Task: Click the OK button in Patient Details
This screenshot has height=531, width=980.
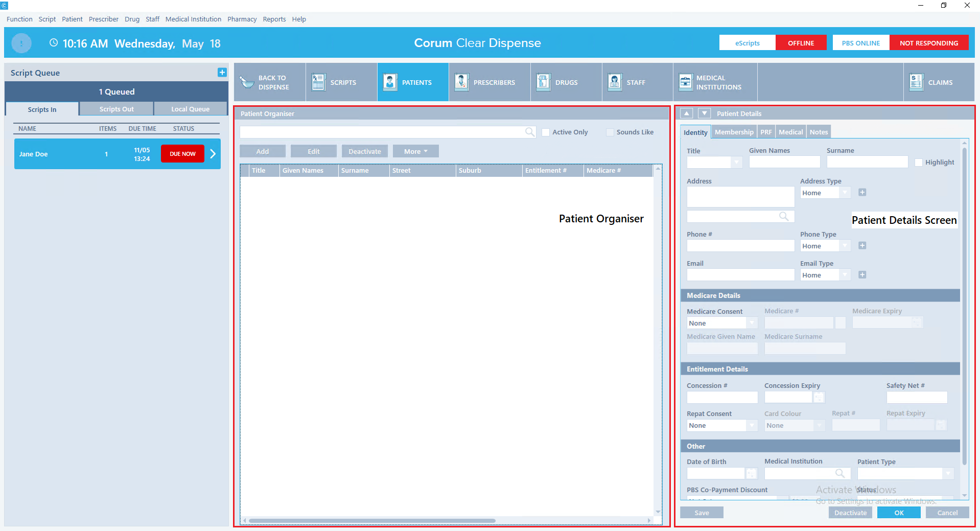Action: click(898, 513)
